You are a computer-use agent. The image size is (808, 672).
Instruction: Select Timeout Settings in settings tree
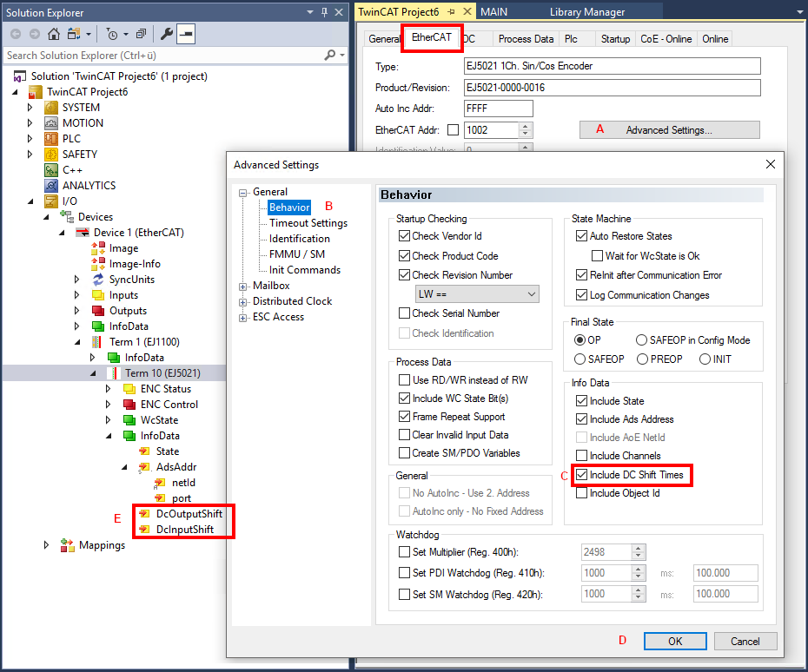coord(308,223)
